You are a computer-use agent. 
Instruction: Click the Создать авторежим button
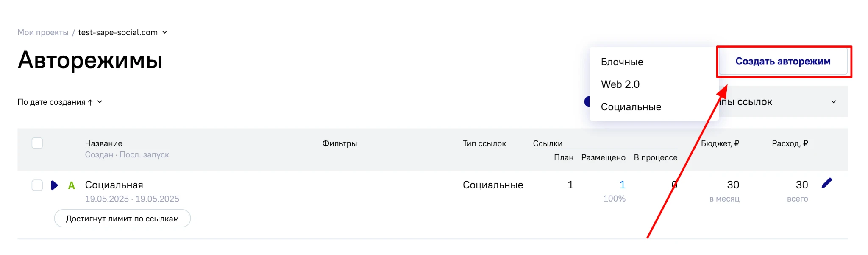tap(782, 62)
